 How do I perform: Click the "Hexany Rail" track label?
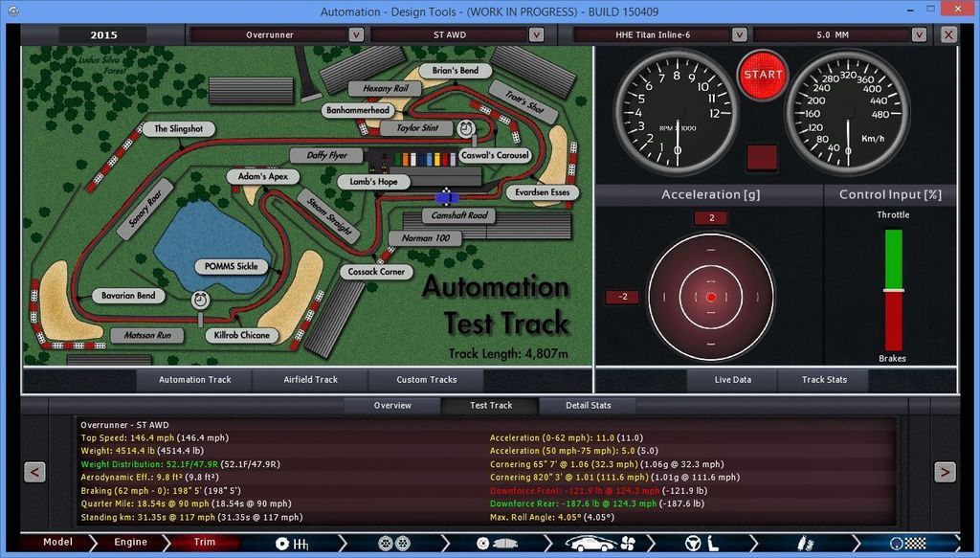385,89
